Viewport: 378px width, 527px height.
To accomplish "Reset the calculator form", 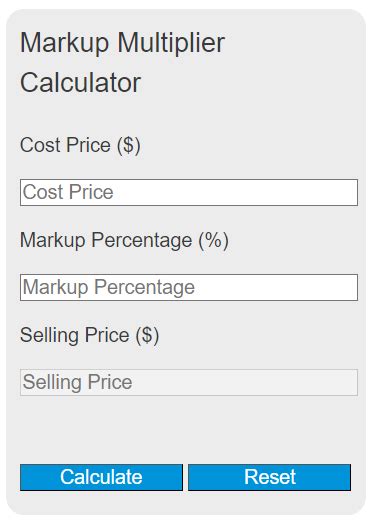I will click(269, 477).
